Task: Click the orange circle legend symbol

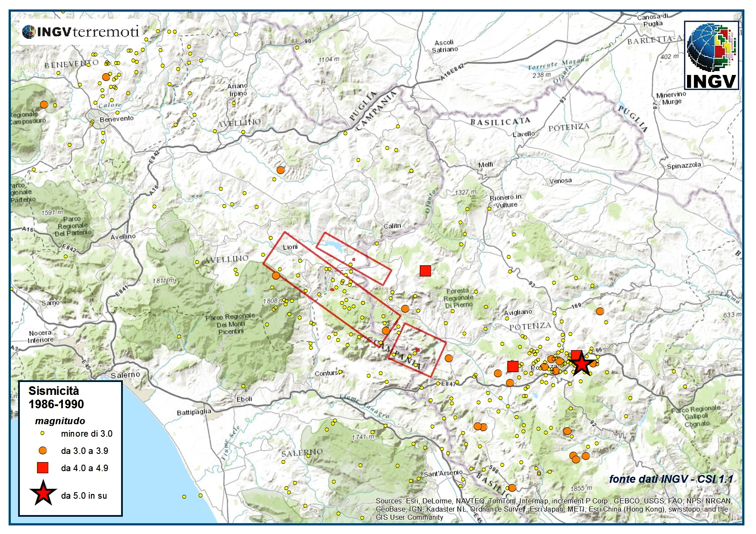Action: click(43, 450)
